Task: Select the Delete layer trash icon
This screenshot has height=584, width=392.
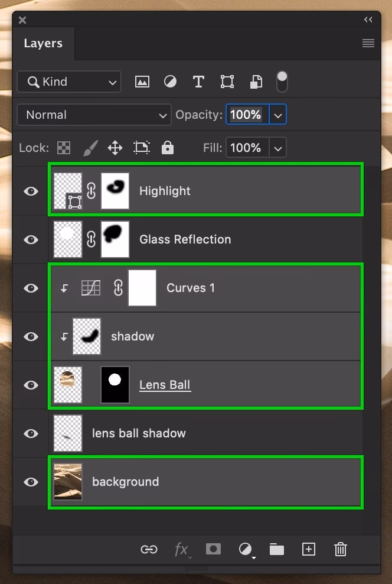Action: pyautogui.click(x=340, y=549)
